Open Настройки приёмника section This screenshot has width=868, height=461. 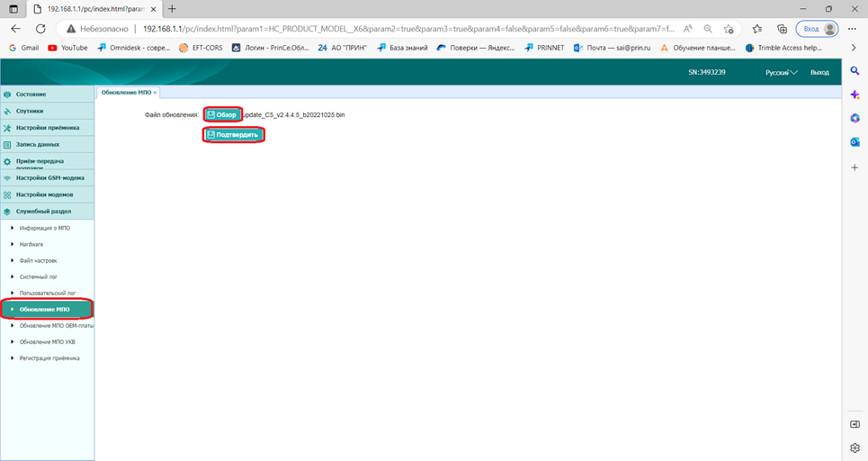click(x=47, y=128)
